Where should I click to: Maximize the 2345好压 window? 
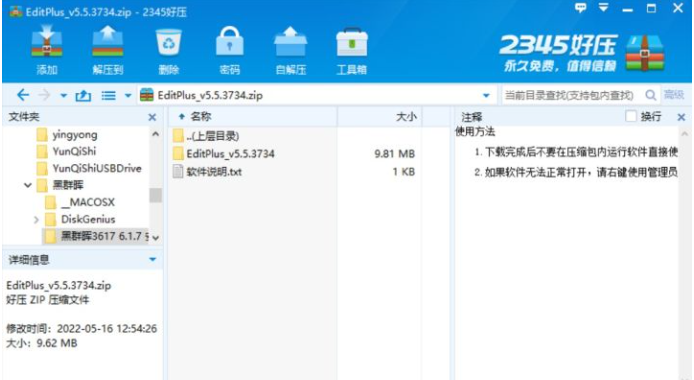click(x=652, y=8)
